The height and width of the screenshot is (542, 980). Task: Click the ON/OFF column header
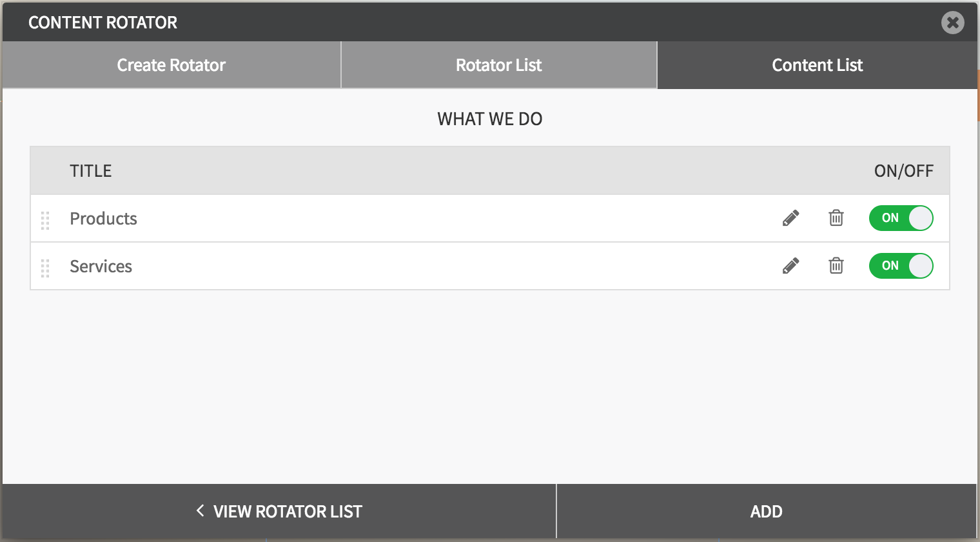(x=903, y=171)
